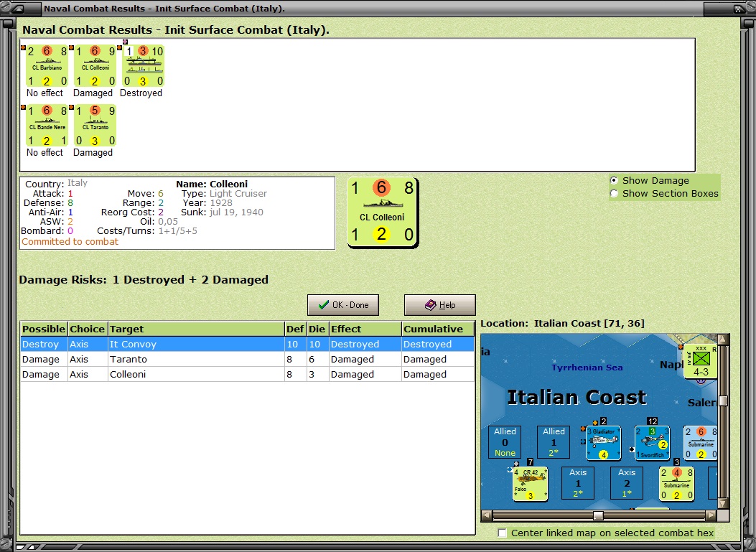This screenshot has height=552, width=756.
Task: Click the Gladiator aircraft counter on map
Action: tap(603, 443)
